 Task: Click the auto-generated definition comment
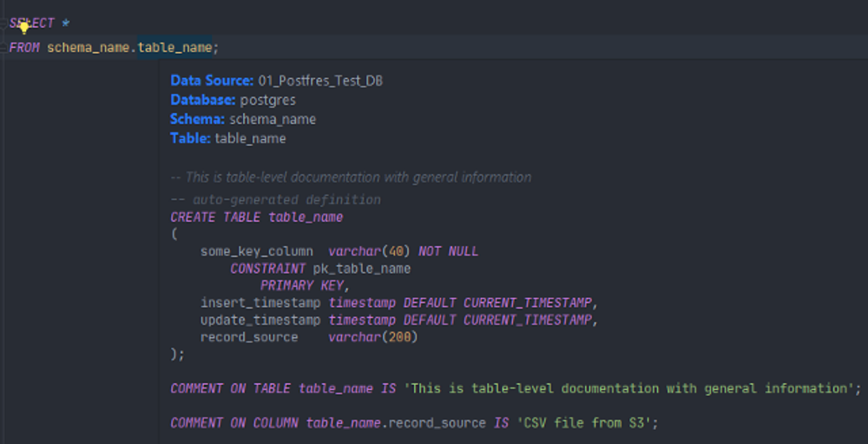tap(276, 200)
